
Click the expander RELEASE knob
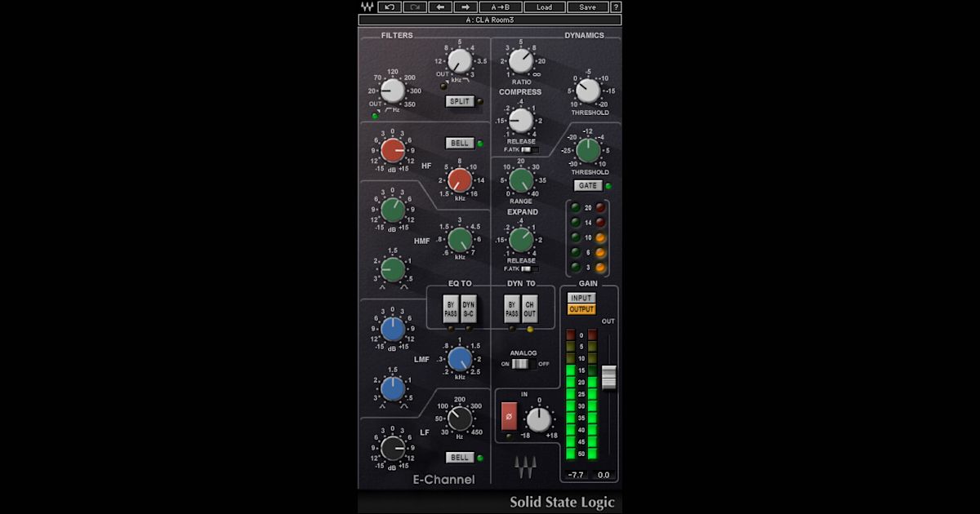[521, 240]
